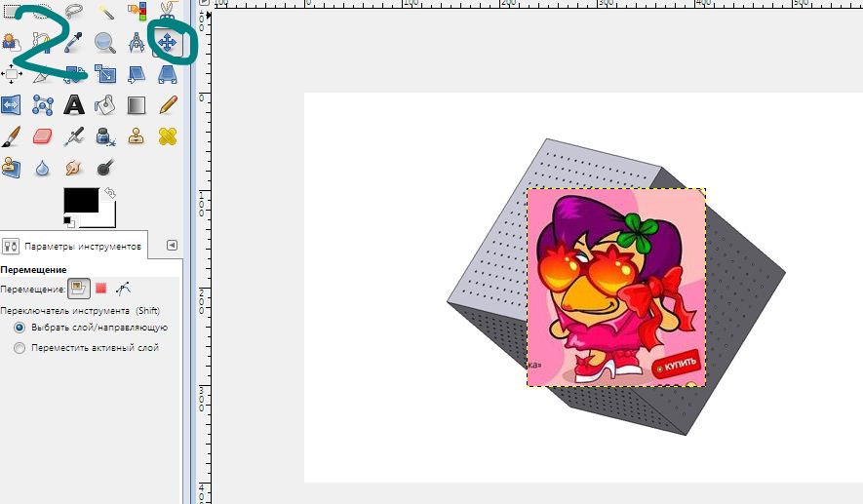
Task: Select the Color Picker eyedropper tool
Action: (x=73, y=42)
